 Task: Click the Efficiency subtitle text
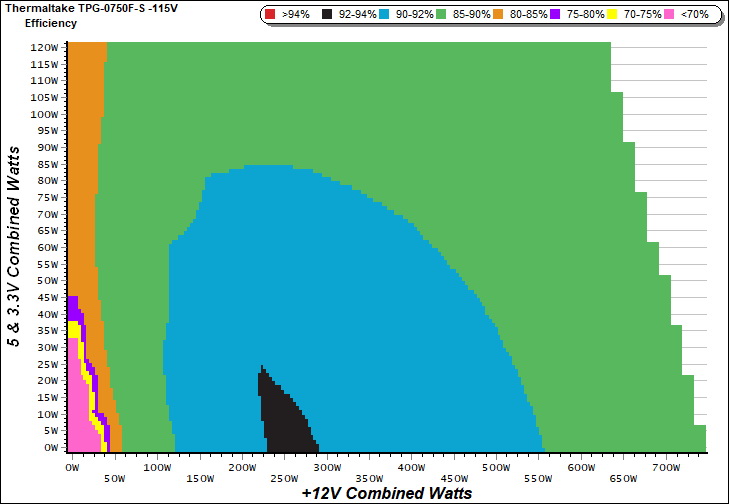point(50,22)
